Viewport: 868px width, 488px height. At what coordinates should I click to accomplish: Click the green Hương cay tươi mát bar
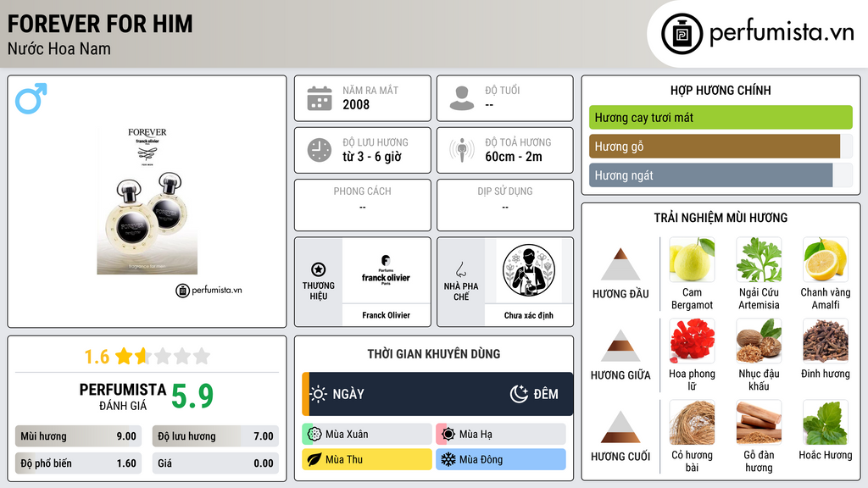721,117
